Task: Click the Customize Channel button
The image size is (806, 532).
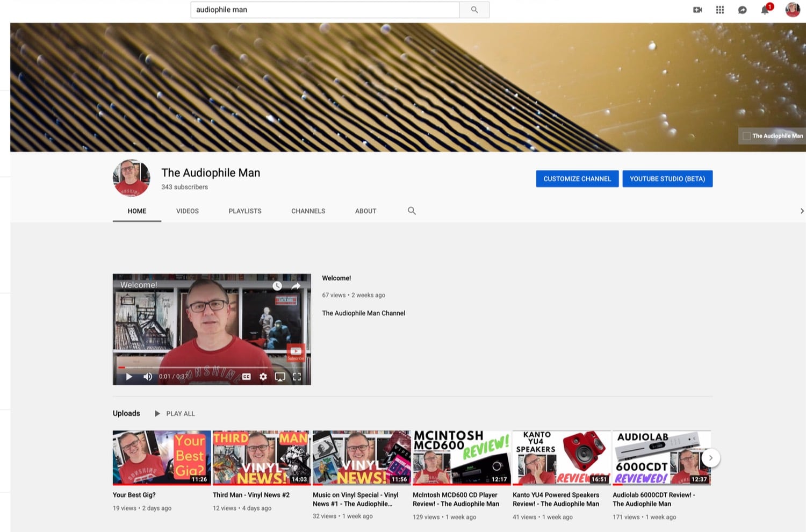Action: (x=577, y=179)
